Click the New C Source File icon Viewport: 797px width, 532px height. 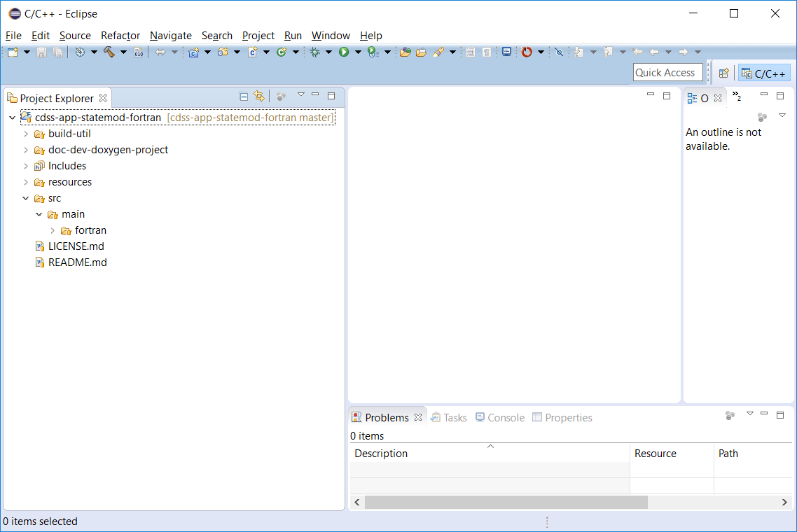tap(252, 52)
